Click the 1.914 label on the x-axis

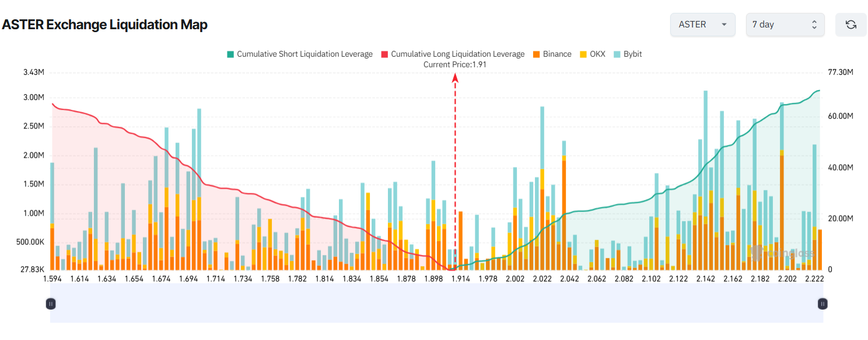461,279
